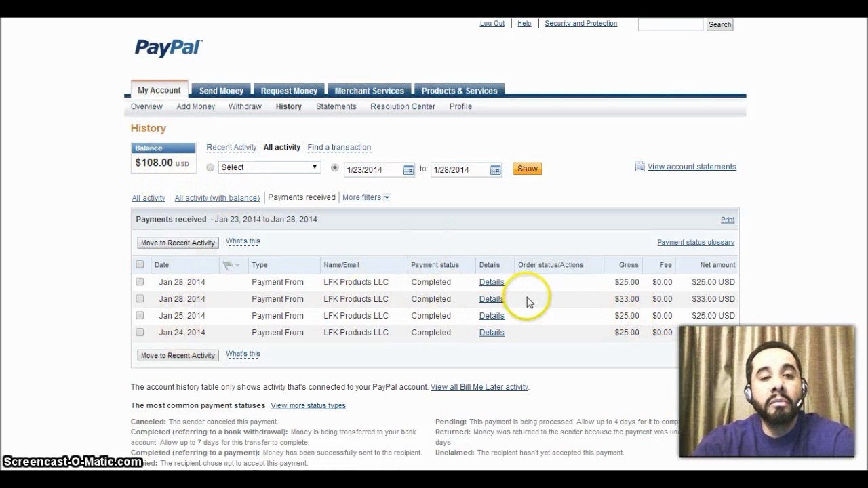Select All activity (with balance) filter

(x=217, y=198)
